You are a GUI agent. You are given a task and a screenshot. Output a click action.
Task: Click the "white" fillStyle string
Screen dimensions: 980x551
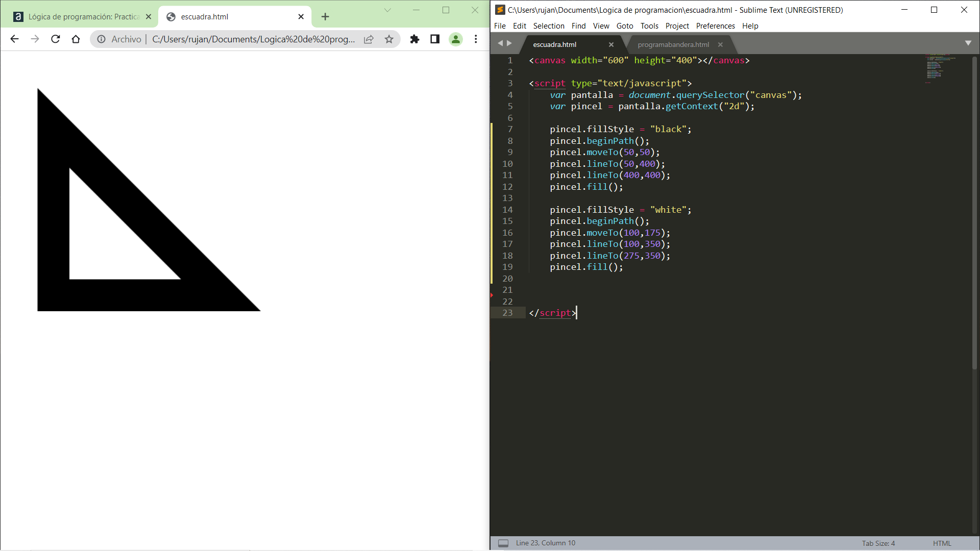click(668, 210)
